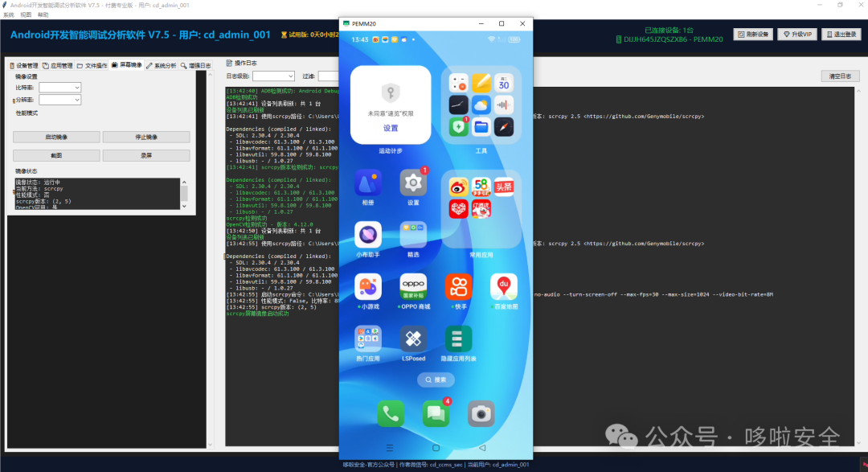Open the 58同城 app icon

(x=481, y=187)
